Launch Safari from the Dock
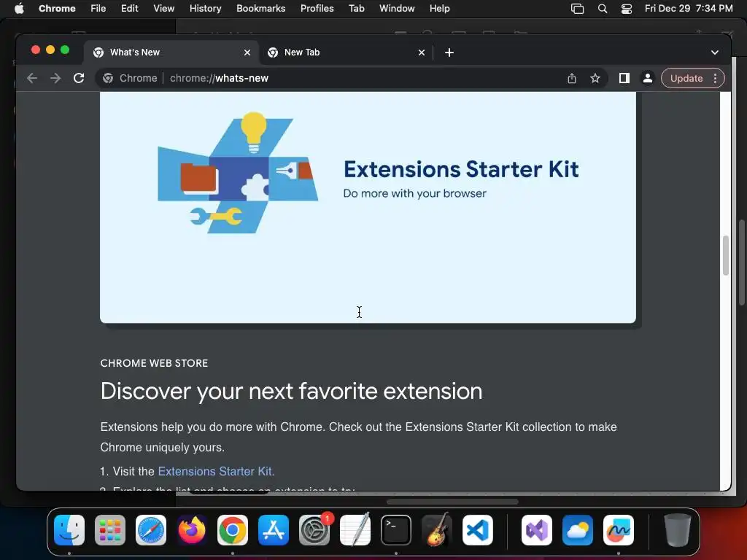 [x=151, y=530]
